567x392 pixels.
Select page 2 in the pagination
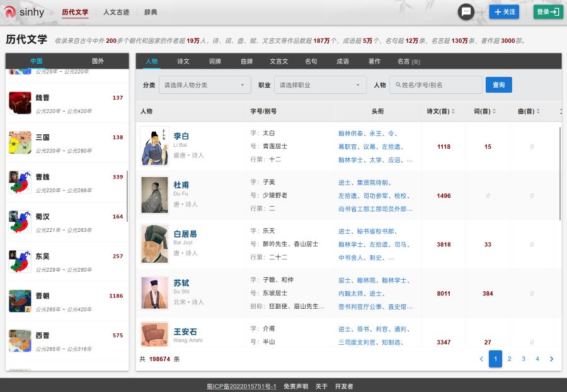point(510,359)
